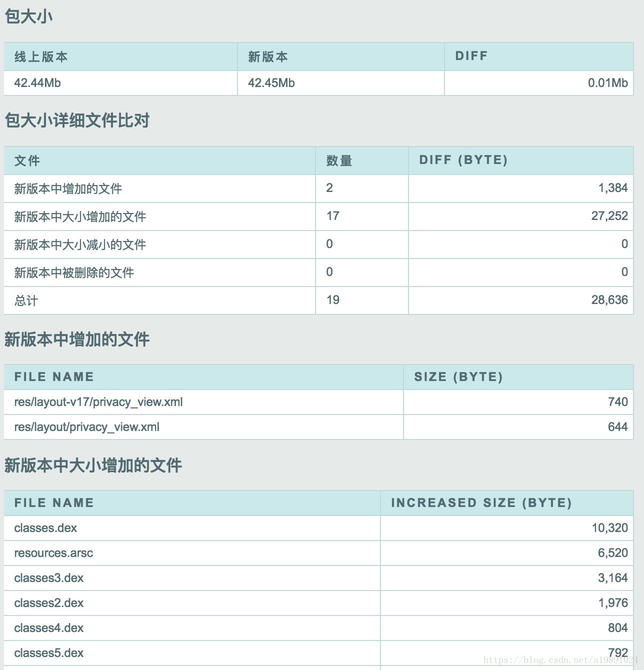This screenshot has height=670, width=644.
Task: Click the 包大小详细文件比对 heading
Action: point(77,120)
